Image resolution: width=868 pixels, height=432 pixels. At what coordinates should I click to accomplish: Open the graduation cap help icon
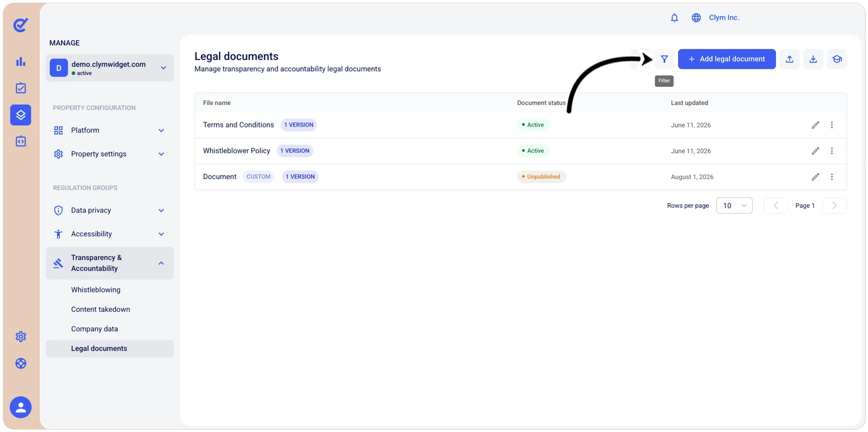(837, 59)
